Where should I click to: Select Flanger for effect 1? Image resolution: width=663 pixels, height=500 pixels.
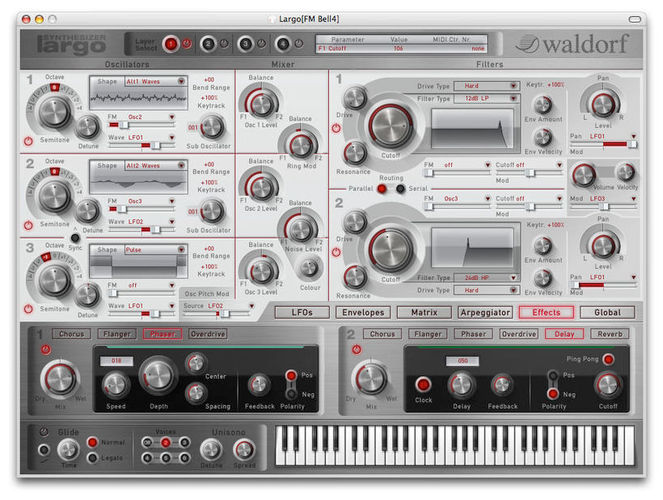[x=117, y=334]
